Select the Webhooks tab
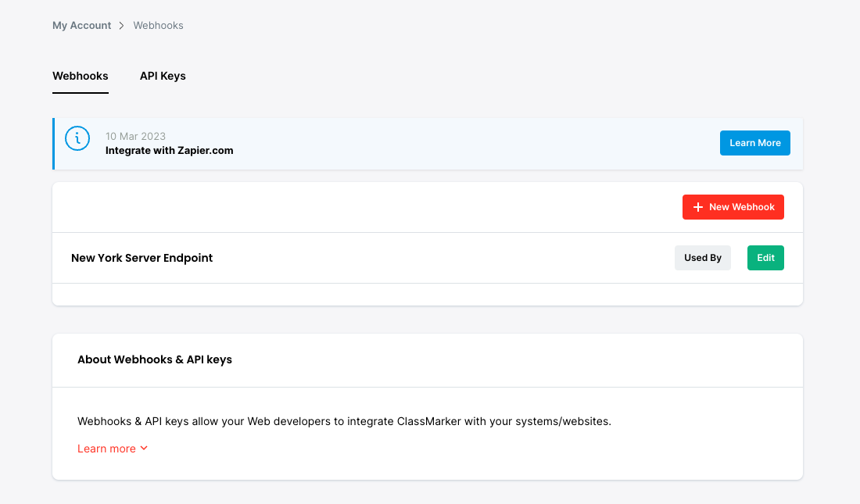The width and height of the screenshot is (860, 504). click(x=80, y=76)
